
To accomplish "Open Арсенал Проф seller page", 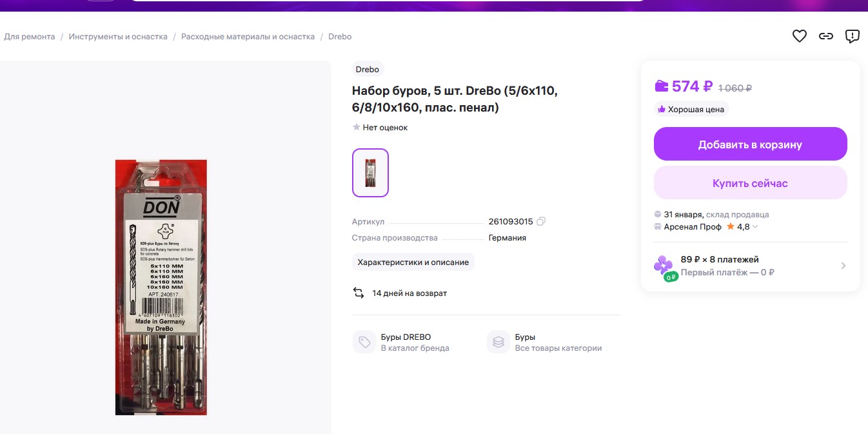I will pyautogui.click(x=693, y=227).
